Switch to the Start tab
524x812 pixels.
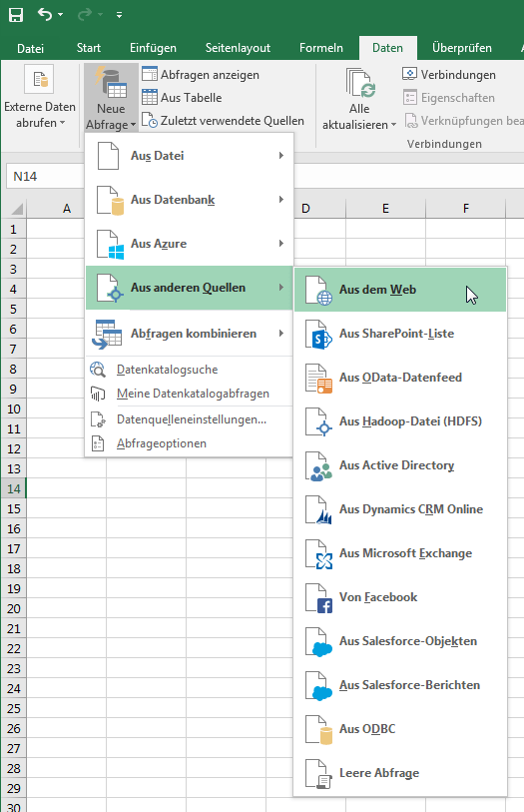89,48
